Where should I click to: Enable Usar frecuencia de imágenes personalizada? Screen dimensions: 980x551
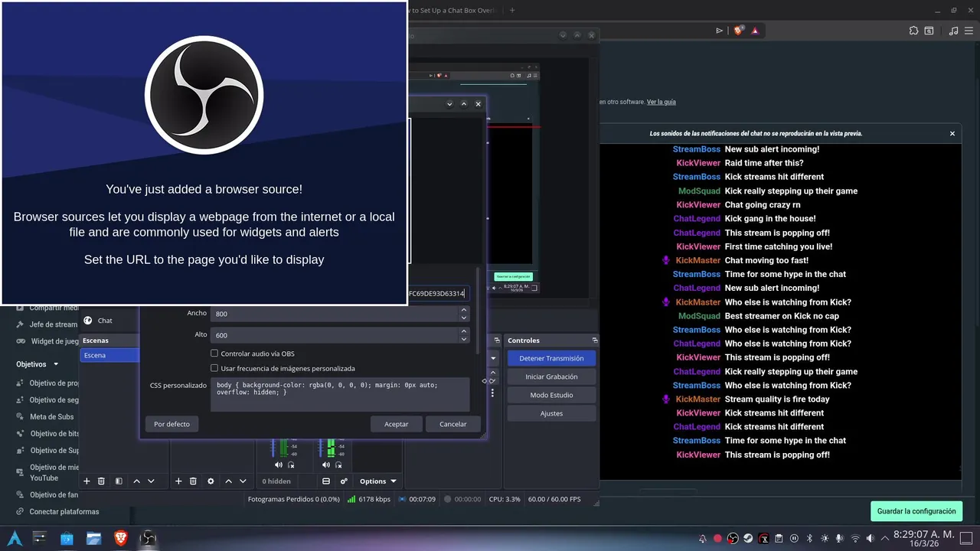(214, 368)
